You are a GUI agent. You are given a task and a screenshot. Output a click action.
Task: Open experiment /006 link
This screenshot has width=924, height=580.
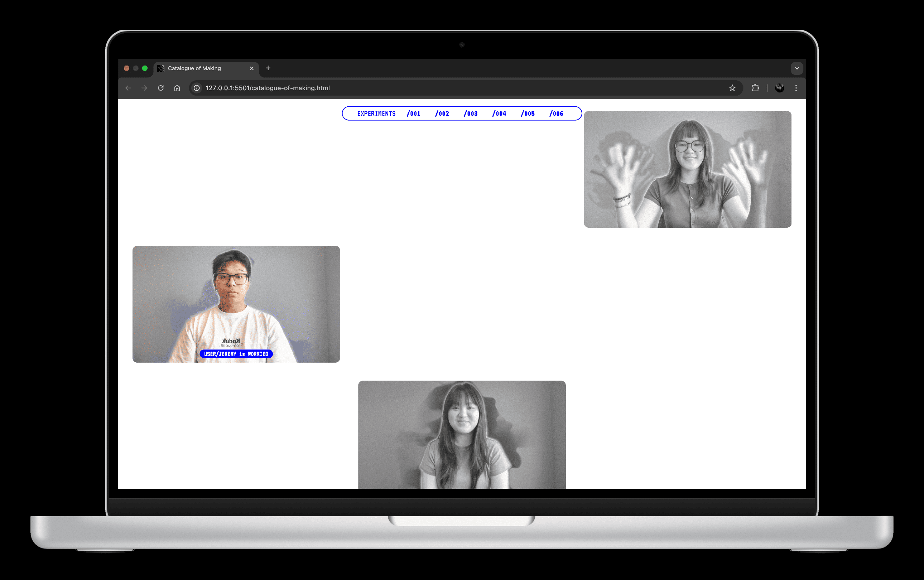[556, 113]
